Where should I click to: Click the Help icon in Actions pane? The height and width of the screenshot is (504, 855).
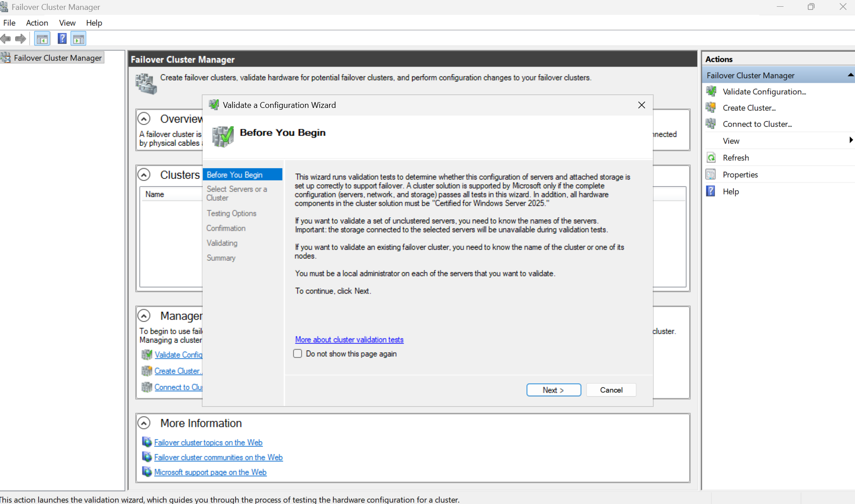[x=711, y=191]
